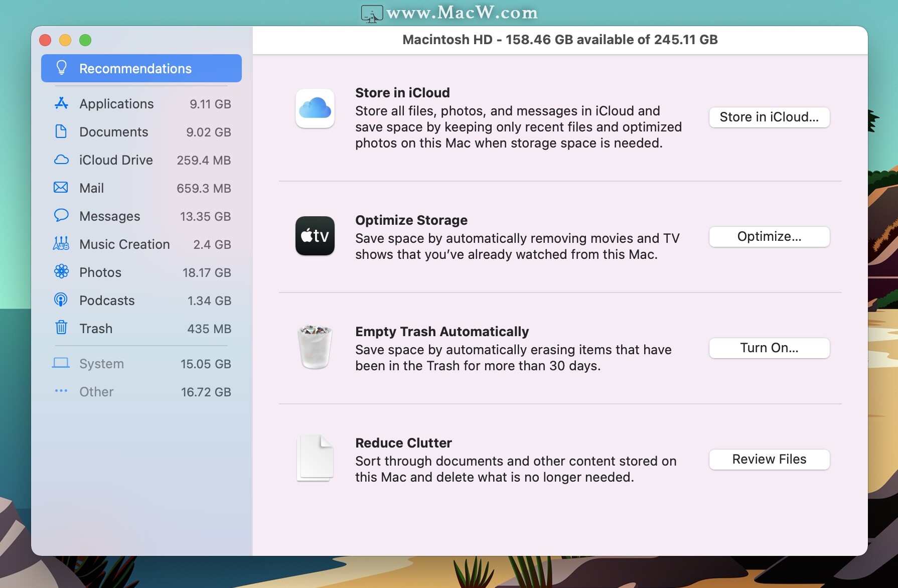Click the blank document Reduce Clutter icon
This screenshot has width=898, height=588.
tap(315, 458)
